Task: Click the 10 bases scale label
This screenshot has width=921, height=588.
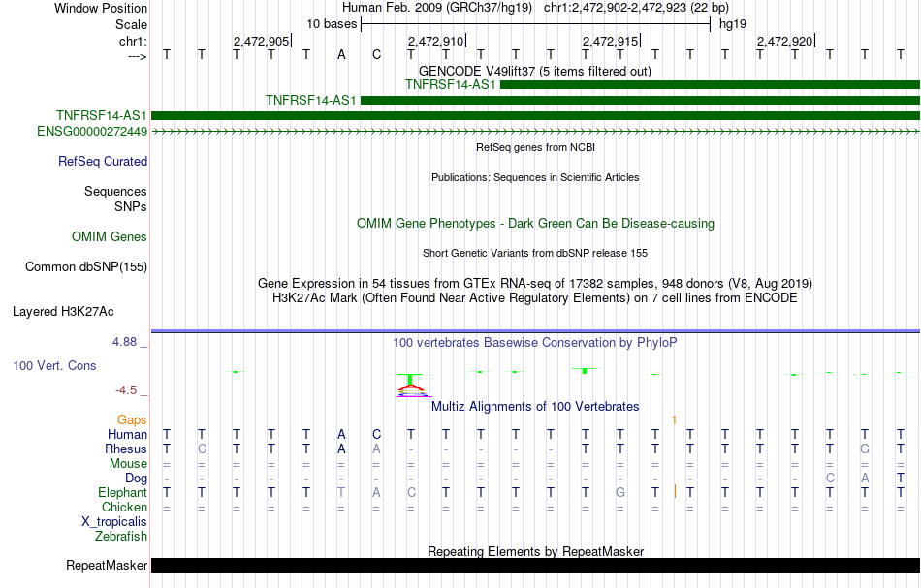Action: [332, 24]
